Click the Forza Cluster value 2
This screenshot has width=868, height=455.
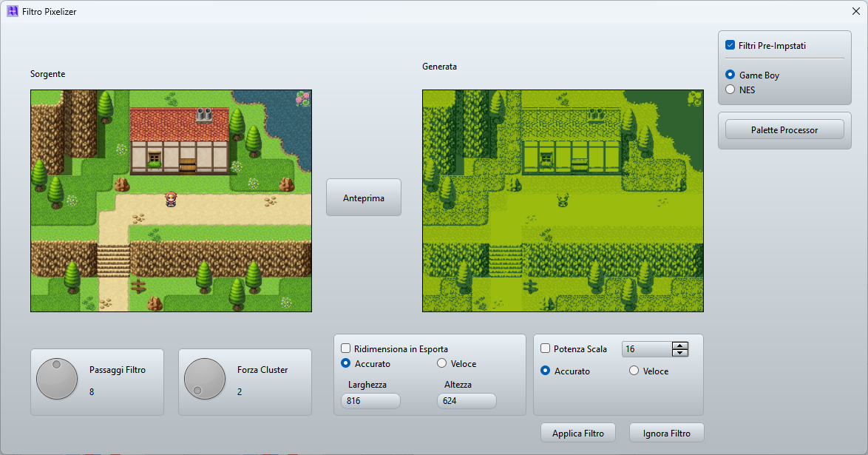[240, 392]
